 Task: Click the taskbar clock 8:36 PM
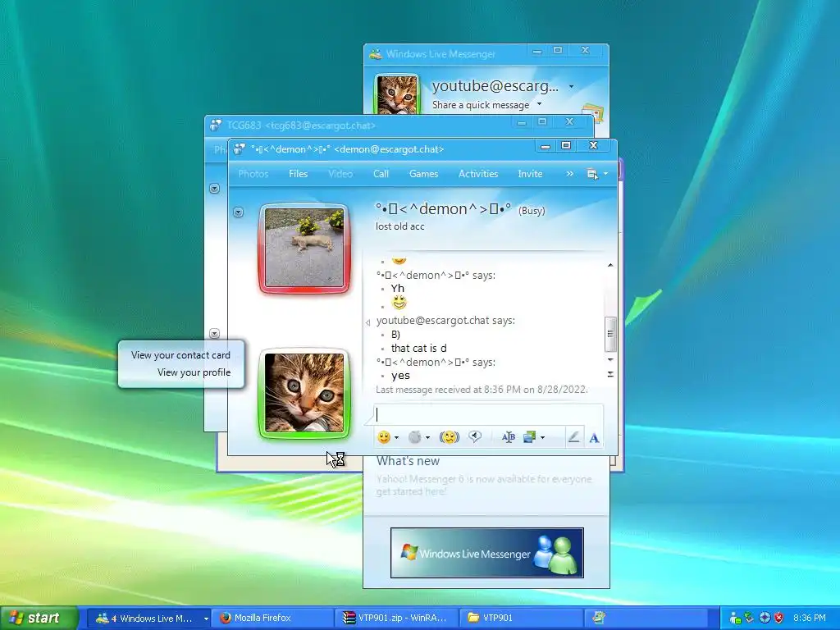pyautogui.click(x=810, y=619)
